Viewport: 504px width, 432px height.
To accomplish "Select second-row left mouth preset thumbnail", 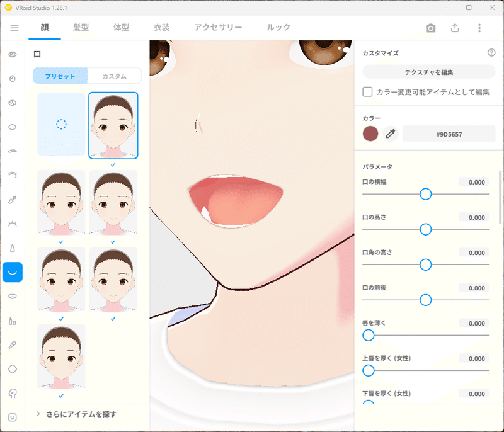I will click(x=61, y=202).
